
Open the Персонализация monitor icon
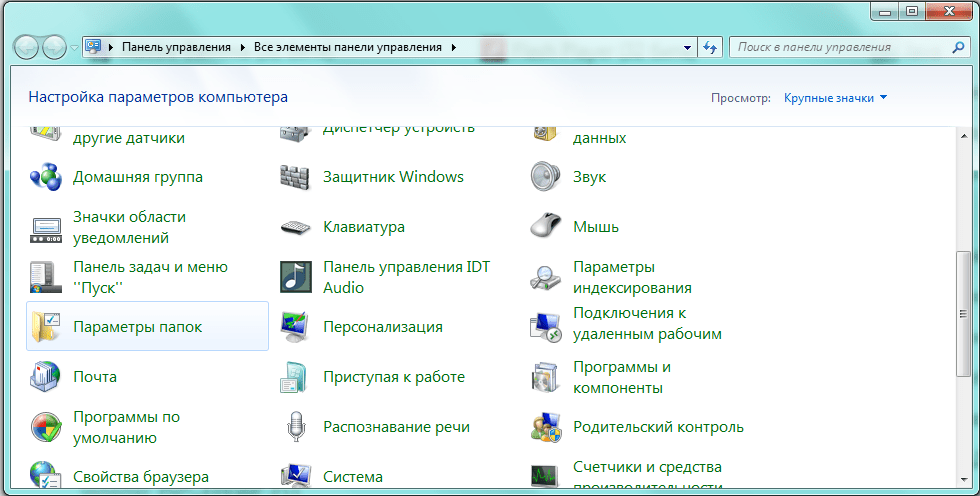[x=295, y=327]
